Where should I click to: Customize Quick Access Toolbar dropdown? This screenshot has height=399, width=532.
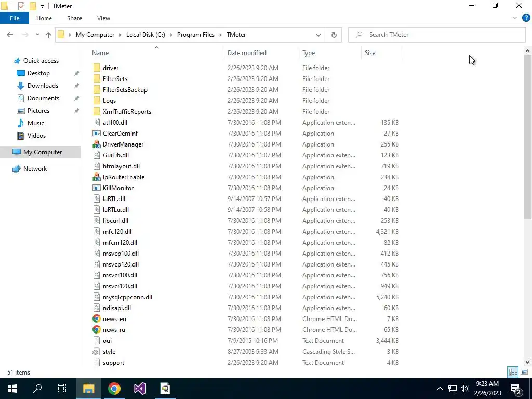(x=42, y=6)
